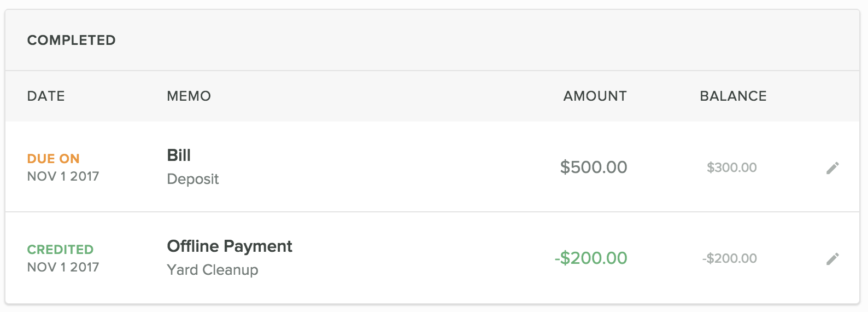The image size is (868, 312).
Task: Click the -$200.00 balance value
Action: click(x=729, y=258)
